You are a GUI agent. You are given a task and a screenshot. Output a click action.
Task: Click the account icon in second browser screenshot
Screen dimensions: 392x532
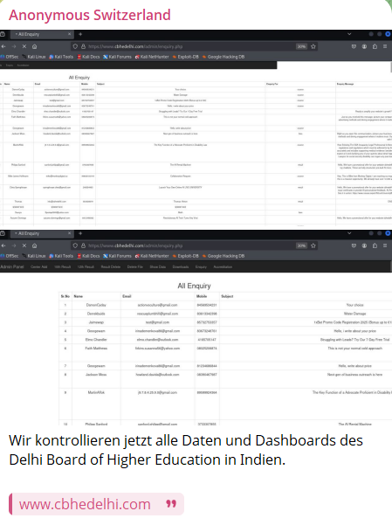(364, 245)
